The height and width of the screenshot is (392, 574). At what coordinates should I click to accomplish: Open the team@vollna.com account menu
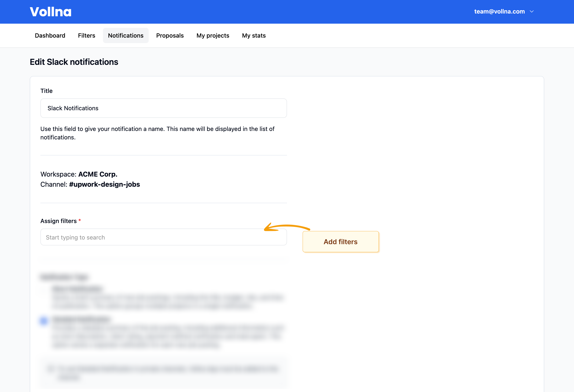pyautogui.click(x=499, y=12)
